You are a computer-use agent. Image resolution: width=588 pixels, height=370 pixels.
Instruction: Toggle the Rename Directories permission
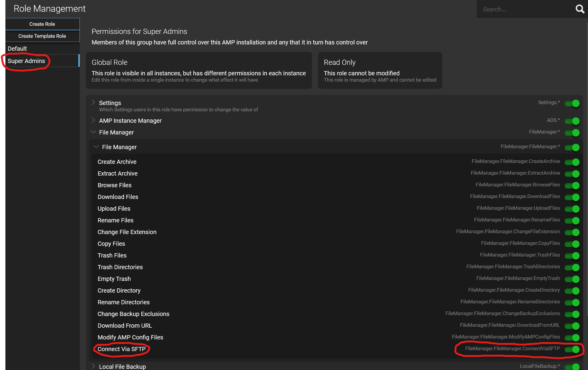pos(572,302)
